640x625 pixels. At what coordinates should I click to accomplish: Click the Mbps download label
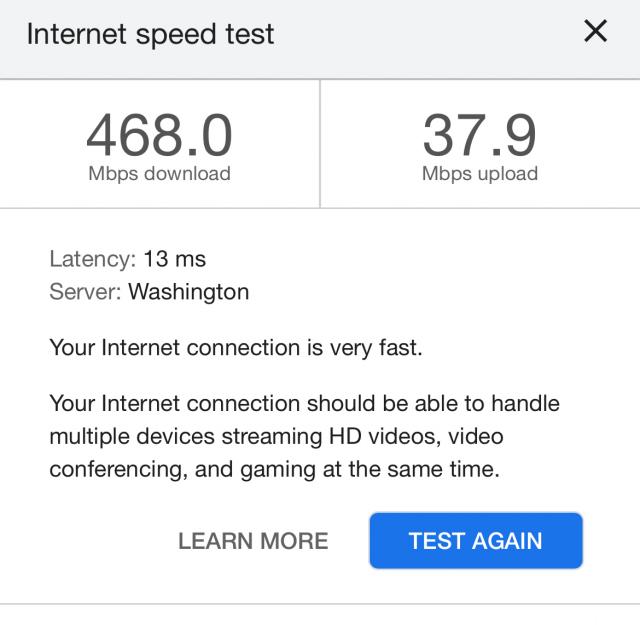(160, 174)
